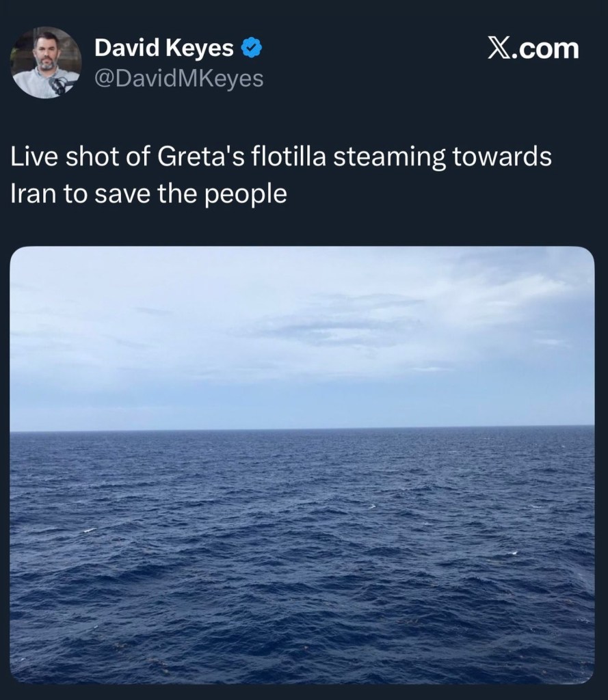This screenshot has width=608, height=700.
Task: Click the word "save" in the tweet
Action: point(120,194)
